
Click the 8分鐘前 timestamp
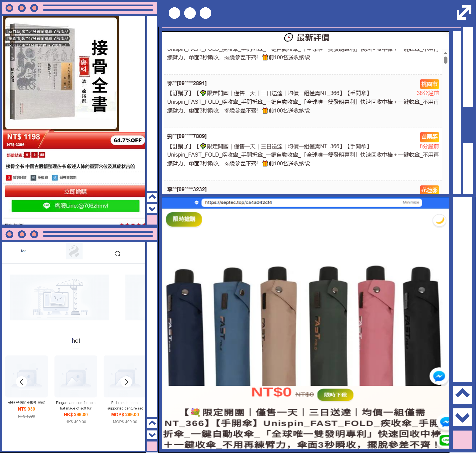429,146
